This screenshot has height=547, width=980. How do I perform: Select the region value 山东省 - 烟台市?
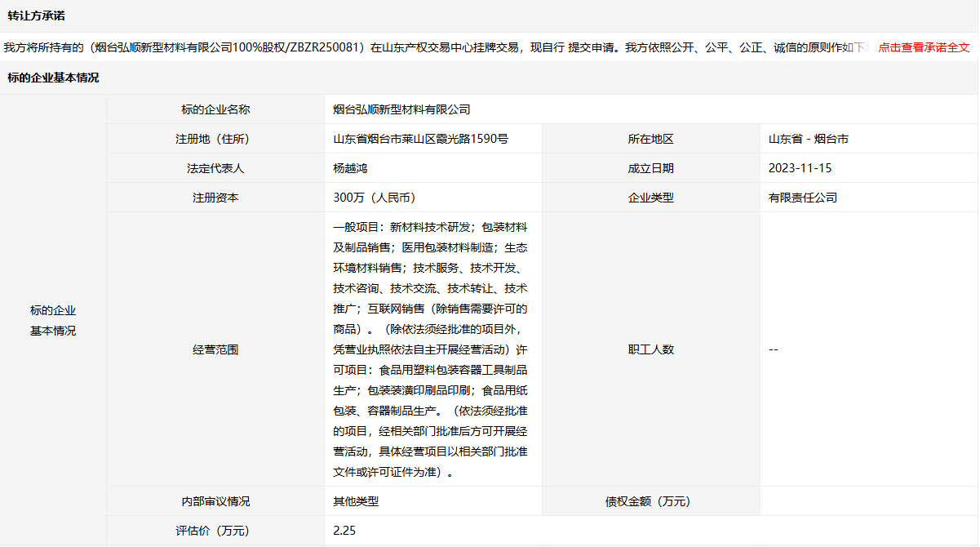[808, 139]
